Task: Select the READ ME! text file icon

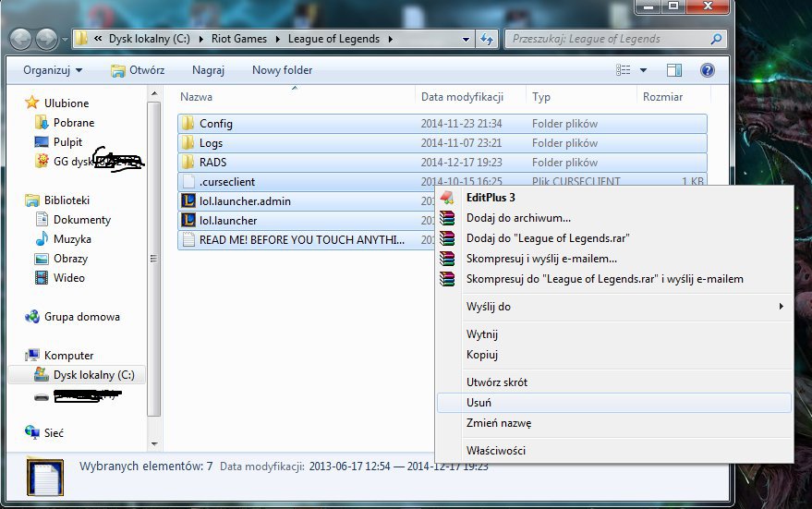Action: point(188,240)
